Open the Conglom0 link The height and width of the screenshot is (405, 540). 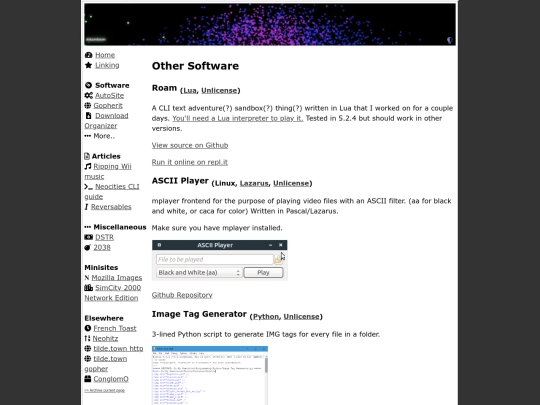[111, 379]
